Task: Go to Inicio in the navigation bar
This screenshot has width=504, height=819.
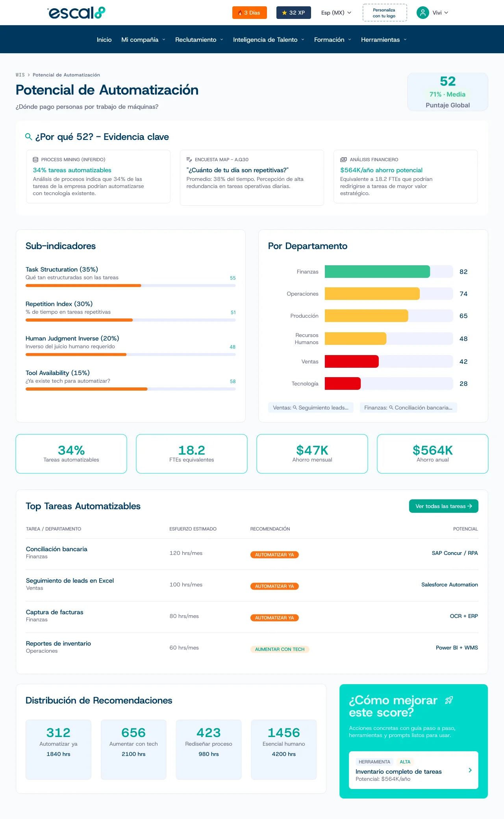Action: 104,39
